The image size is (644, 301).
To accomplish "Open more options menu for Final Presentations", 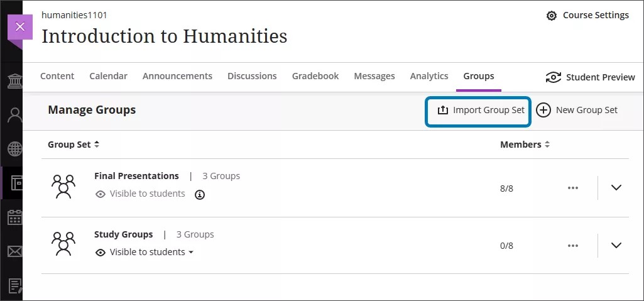I will click(x=572, y=188).
